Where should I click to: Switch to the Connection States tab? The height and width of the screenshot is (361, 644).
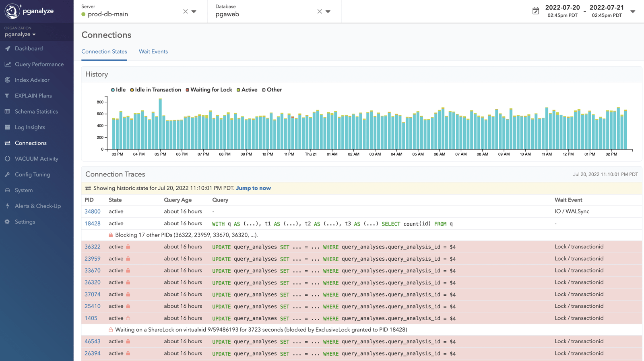coord(104,52)
